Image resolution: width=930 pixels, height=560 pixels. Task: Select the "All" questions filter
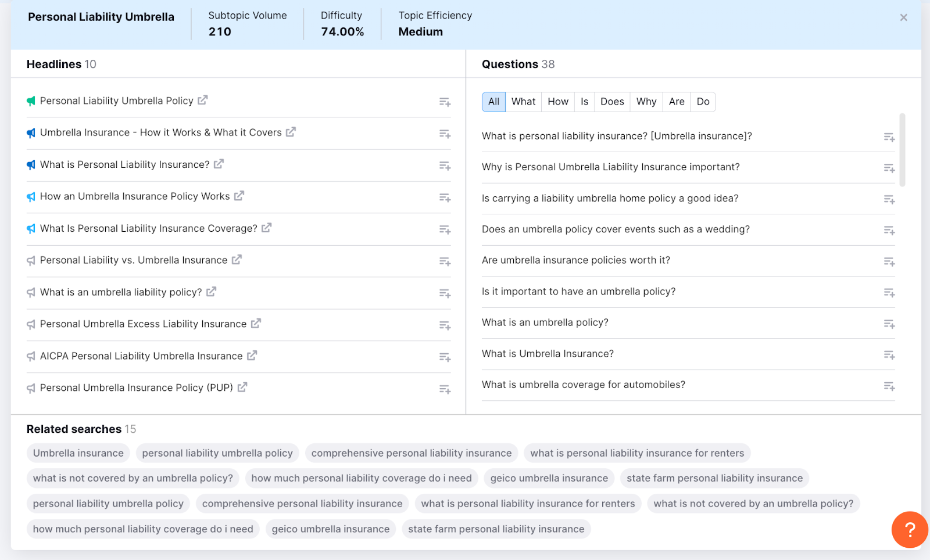(x=493, y=102)
